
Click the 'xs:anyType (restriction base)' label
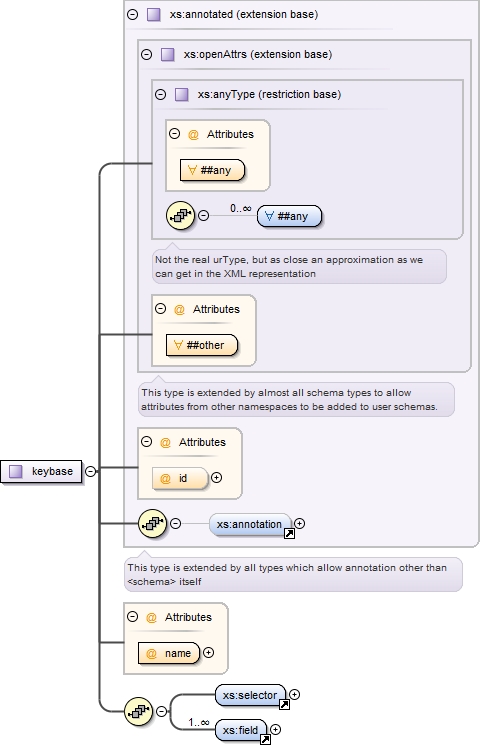pos(269,95)
